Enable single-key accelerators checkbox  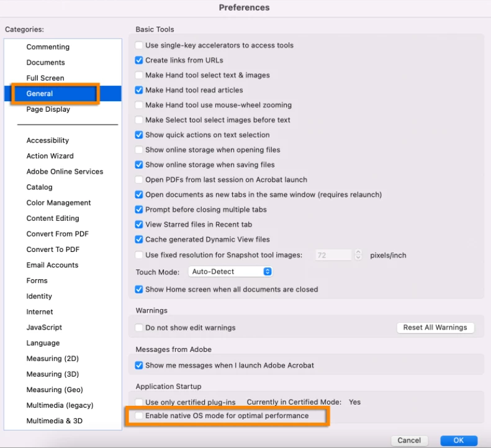pyautogui.click(x=138, y=45)
